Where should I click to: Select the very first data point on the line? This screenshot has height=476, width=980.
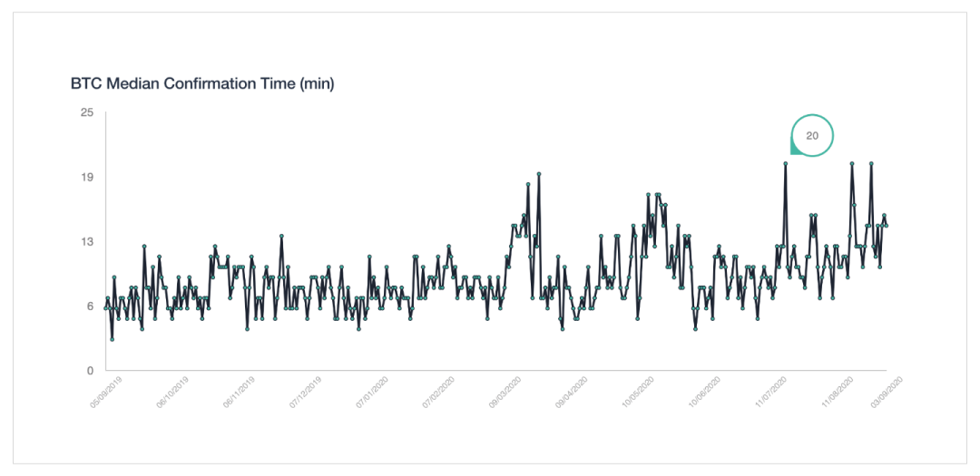pos(105,308)
